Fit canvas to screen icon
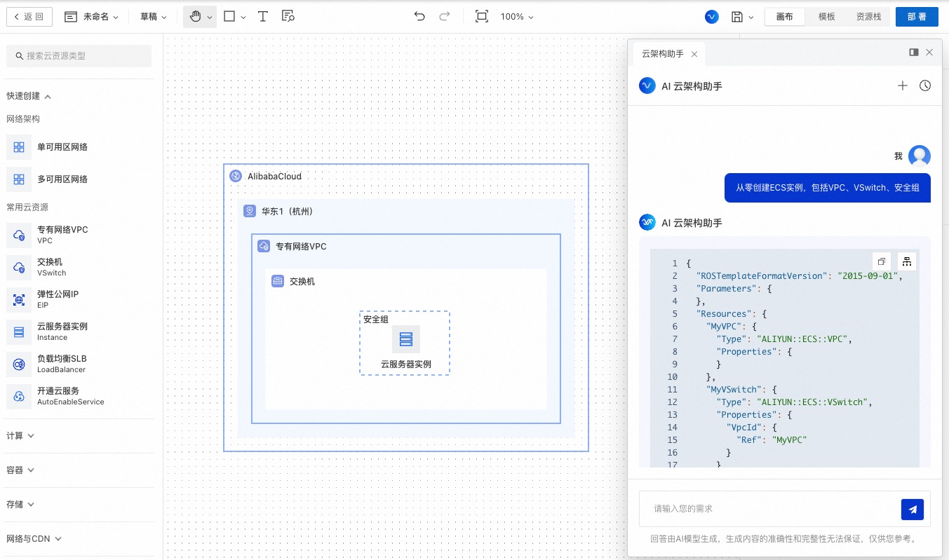This screenshot has height=560, width=949. 481,17
